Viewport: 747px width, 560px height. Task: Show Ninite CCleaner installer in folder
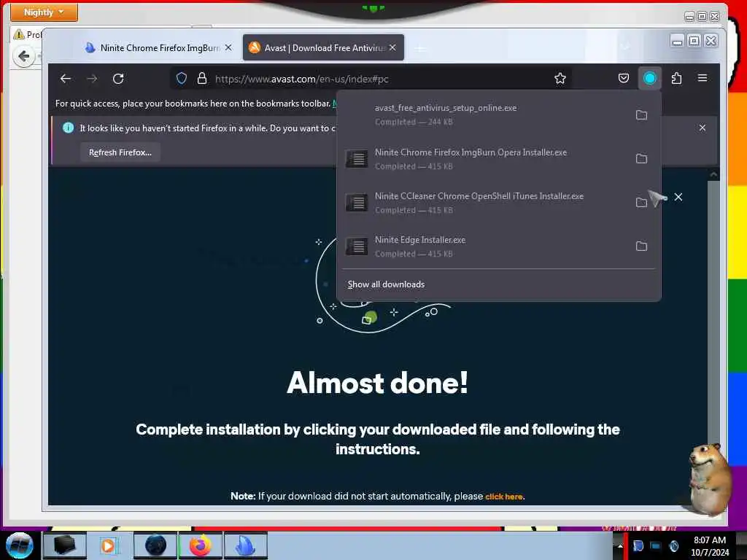tap(641, 203)
